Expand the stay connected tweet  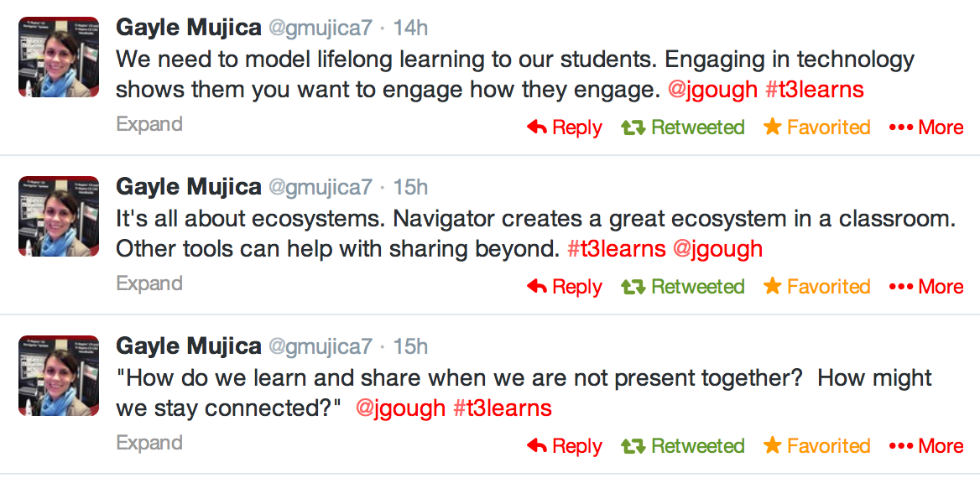[x=149, y=443]
